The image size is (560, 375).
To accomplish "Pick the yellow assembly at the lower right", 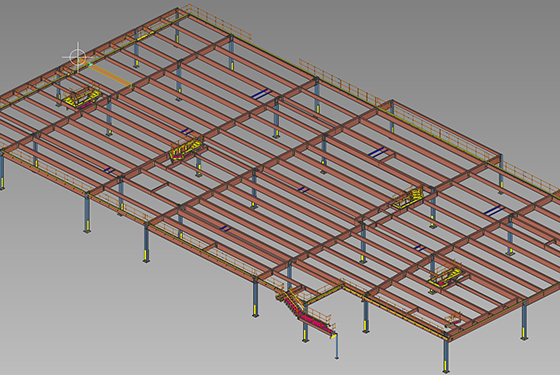I will tap(446, 277).
